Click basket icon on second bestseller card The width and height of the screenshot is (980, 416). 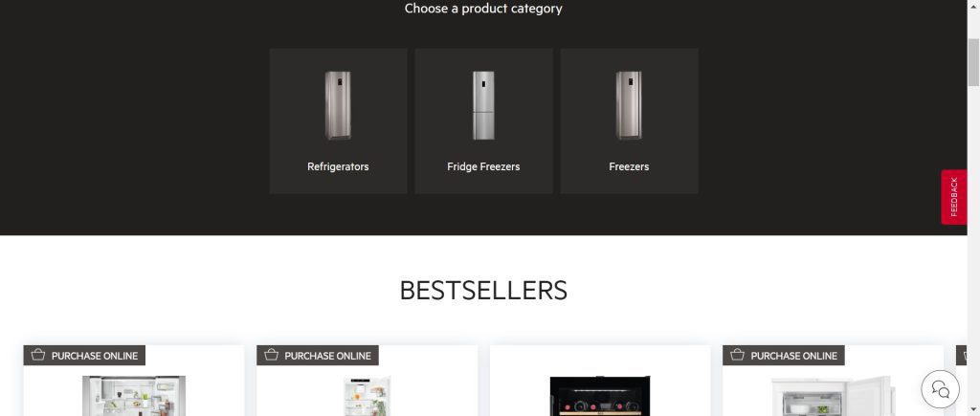point(271,355)
